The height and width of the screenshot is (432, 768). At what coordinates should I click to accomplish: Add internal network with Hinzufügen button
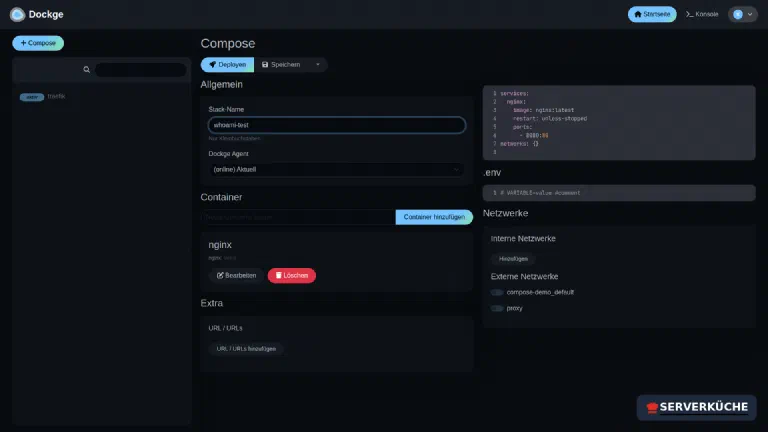(513, 259)
